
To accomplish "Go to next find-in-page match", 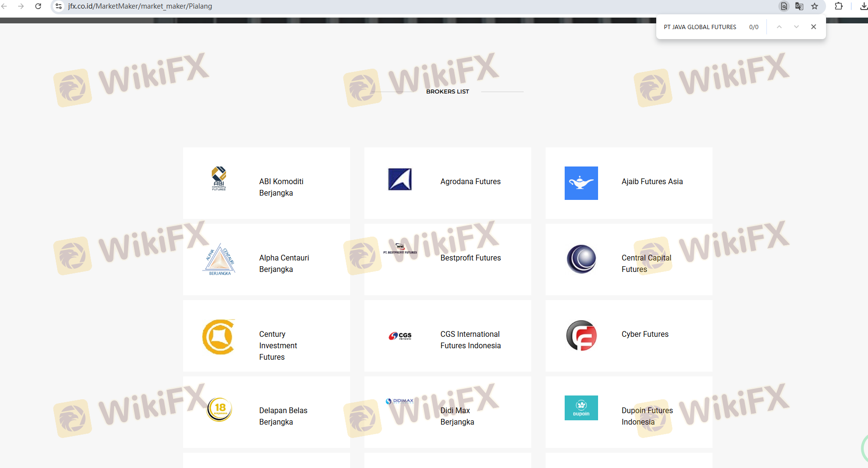I will click(x=796, y=27).
